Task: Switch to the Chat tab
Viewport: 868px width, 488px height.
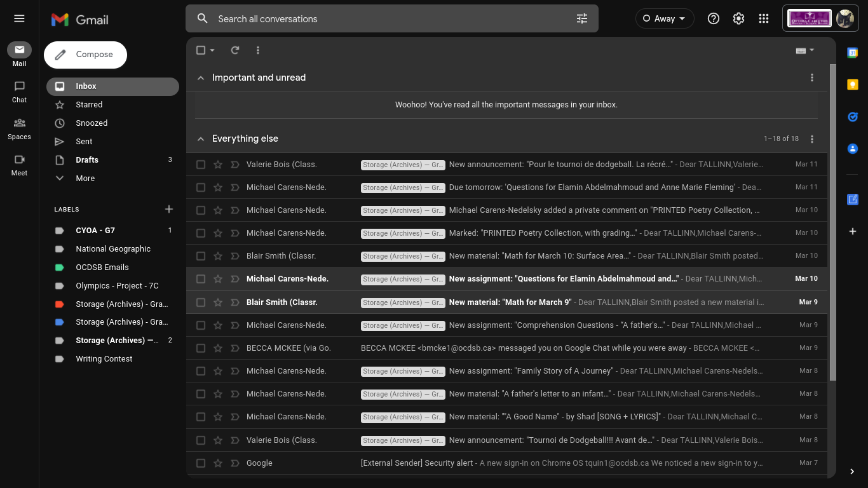Action: tap(19, 91)
